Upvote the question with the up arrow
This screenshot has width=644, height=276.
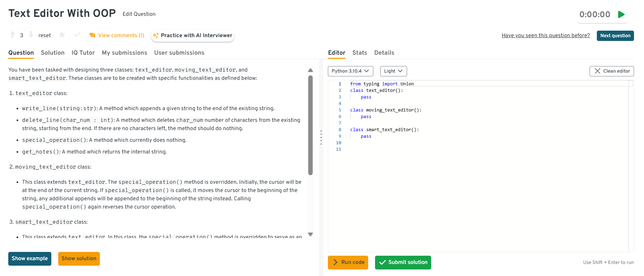(12, 35)
